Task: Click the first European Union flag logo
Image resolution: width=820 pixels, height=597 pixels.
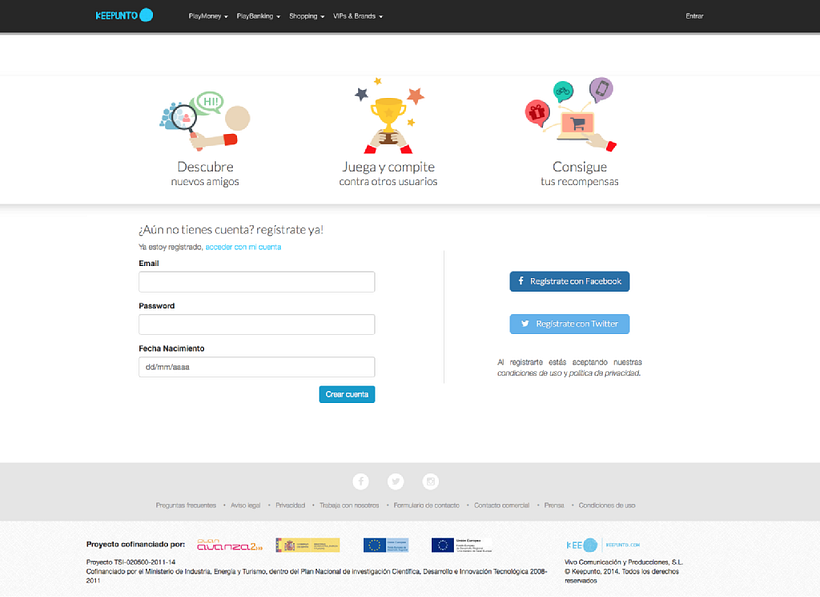Action: pyautogui.click(x=386, y=545)
